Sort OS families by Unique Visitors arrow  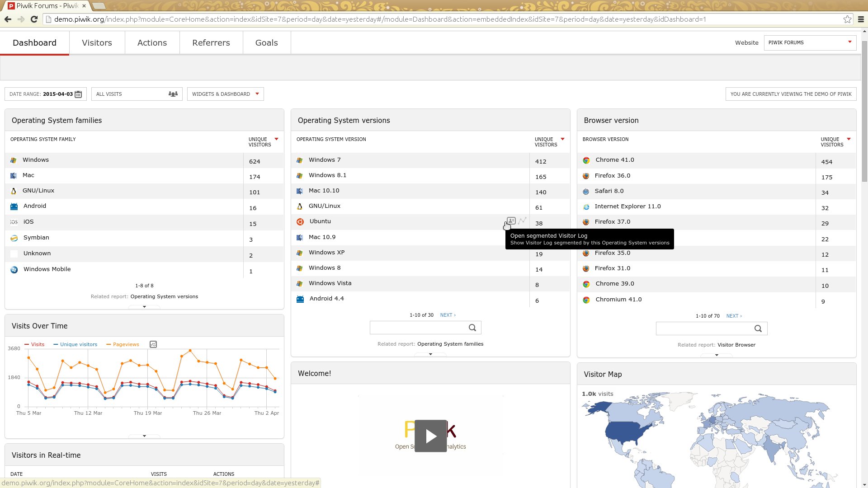276,139
